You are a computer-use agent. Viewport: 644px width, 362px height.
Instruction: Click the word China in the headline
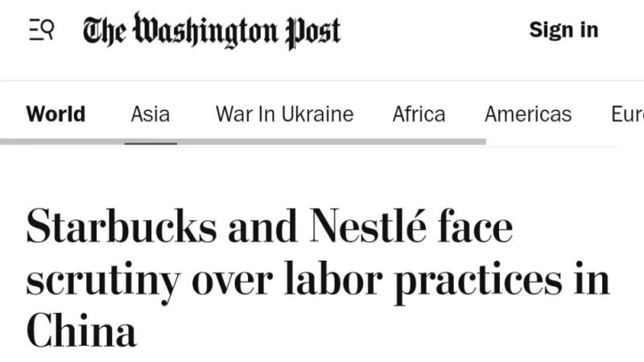click(81, 331)
